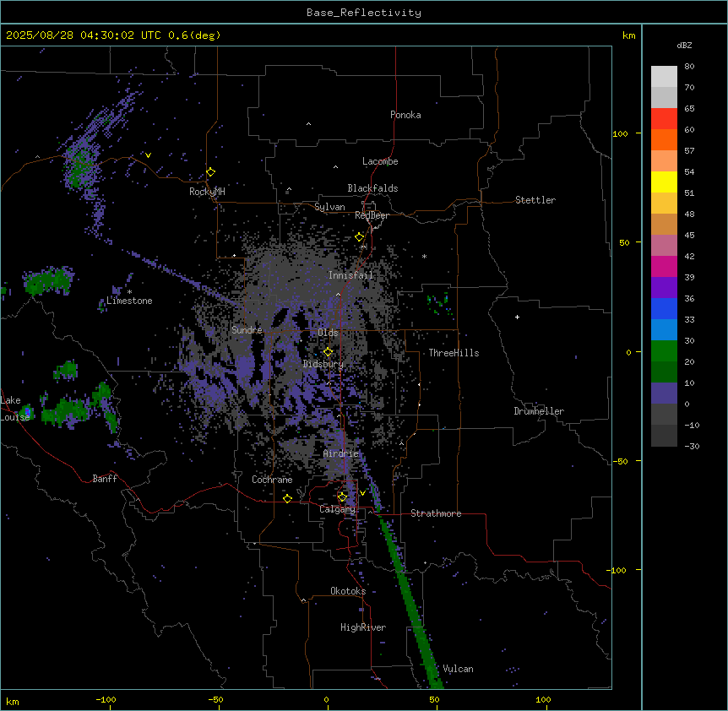Click the white plus marker north of Drumheller
The height and width of the screenshot is (711, 728).
pyautogui.click(x=517, y=317)
